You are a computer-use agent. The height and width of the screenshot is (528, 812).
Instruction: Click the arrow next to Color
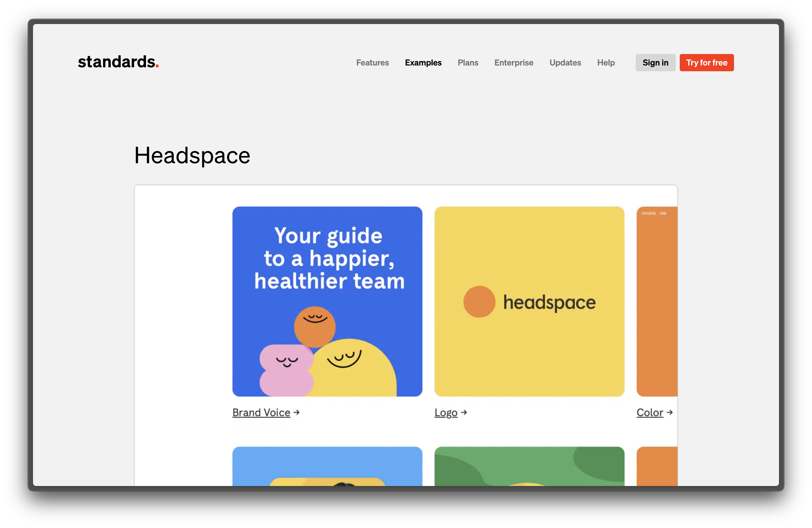tap(669, 412)
